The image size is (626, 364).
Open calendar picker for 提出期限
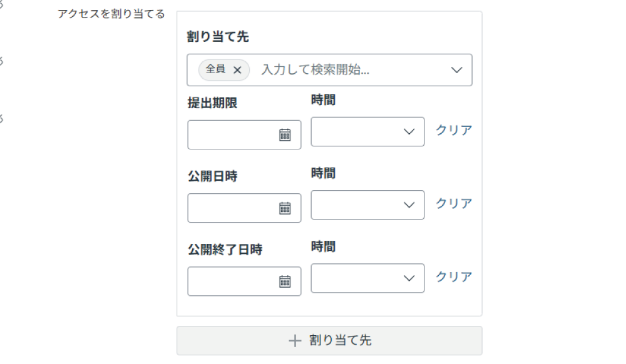point(285,134)
